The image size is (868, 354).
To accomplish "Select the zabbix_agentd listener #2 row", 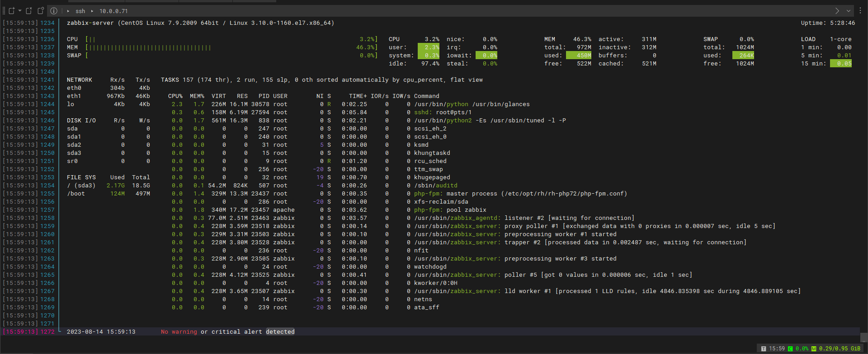I will coord(403,218).
